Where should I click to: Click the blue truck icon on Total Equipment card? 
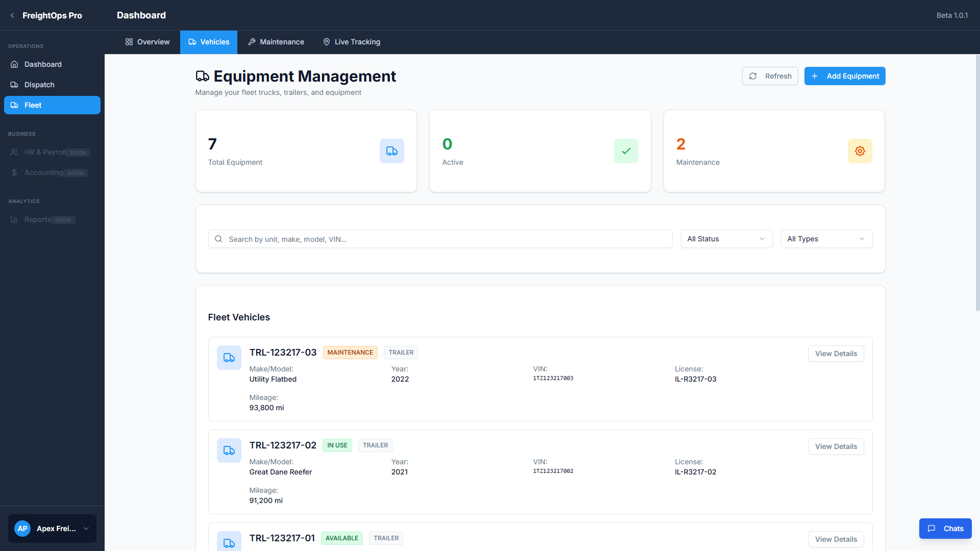391,151
